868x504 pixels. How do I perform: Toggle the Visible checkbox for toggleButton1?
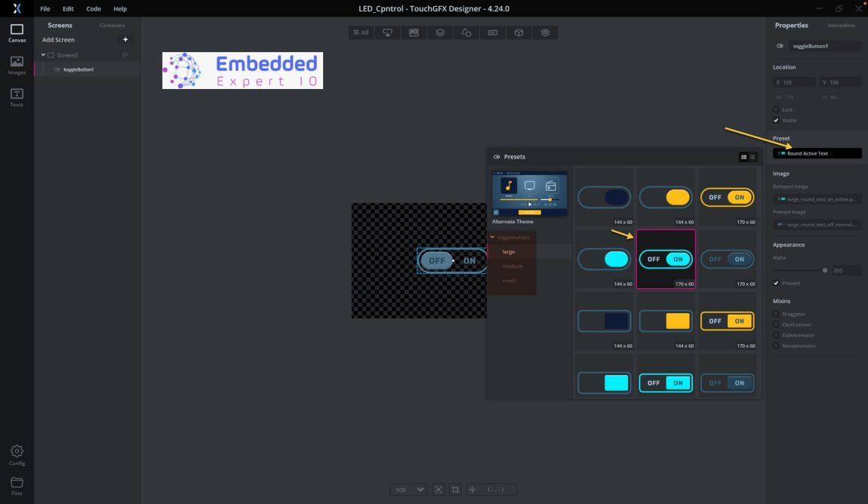coord(776,119)
